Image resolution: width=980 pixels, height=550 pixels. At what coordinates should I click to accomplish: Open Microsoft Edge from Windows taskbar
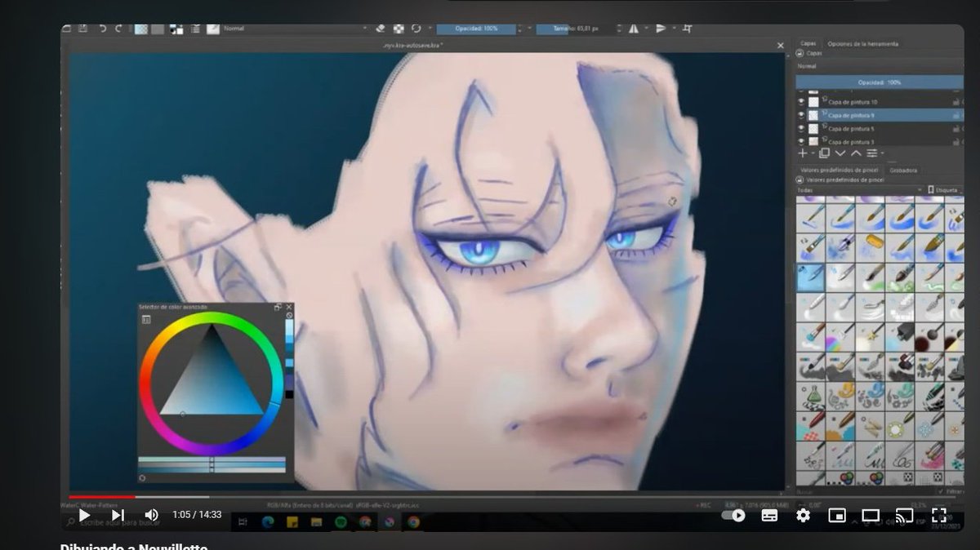[269, 521]
